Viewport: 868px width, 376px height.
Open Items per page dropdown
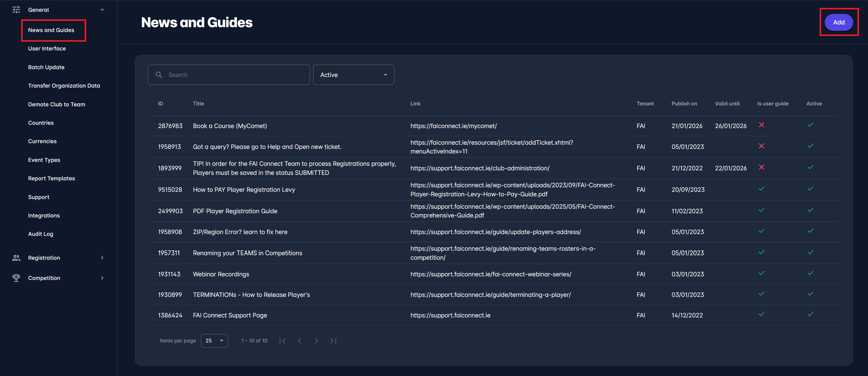click(x=214, y=341)
